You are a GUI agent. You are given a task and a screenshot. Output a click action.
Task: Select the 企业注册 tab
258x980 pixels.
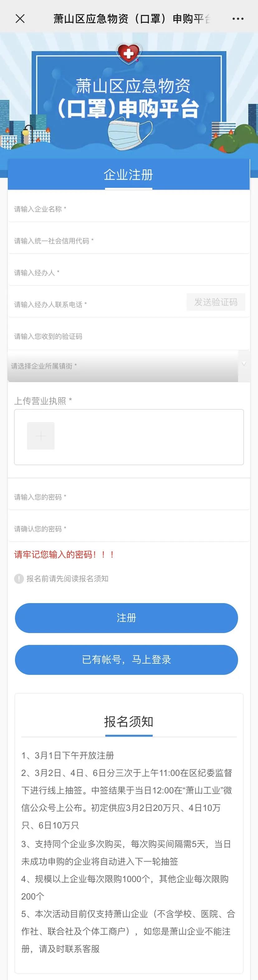pyautogui.click(x=128, y=175)
